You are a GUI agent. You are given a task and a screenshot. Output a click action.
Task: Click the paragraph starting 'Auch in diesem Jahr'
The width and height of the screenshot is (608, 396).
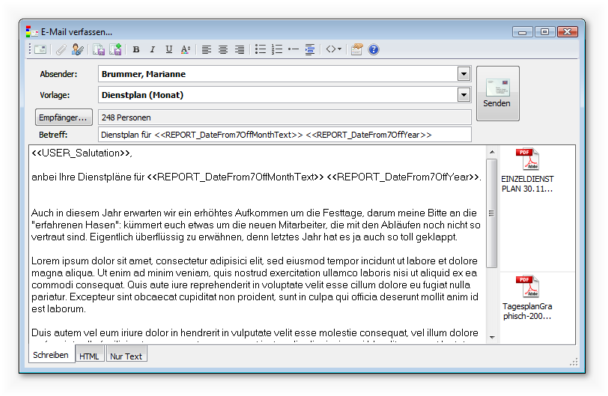pos(256,225)
